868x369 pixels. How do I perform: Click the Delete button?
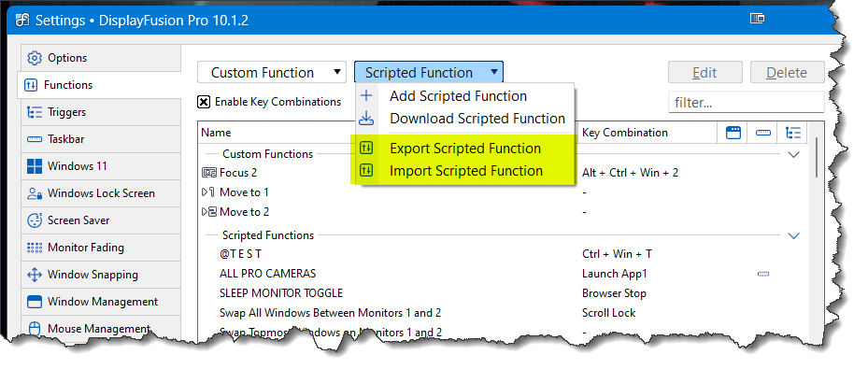[787, 73]
